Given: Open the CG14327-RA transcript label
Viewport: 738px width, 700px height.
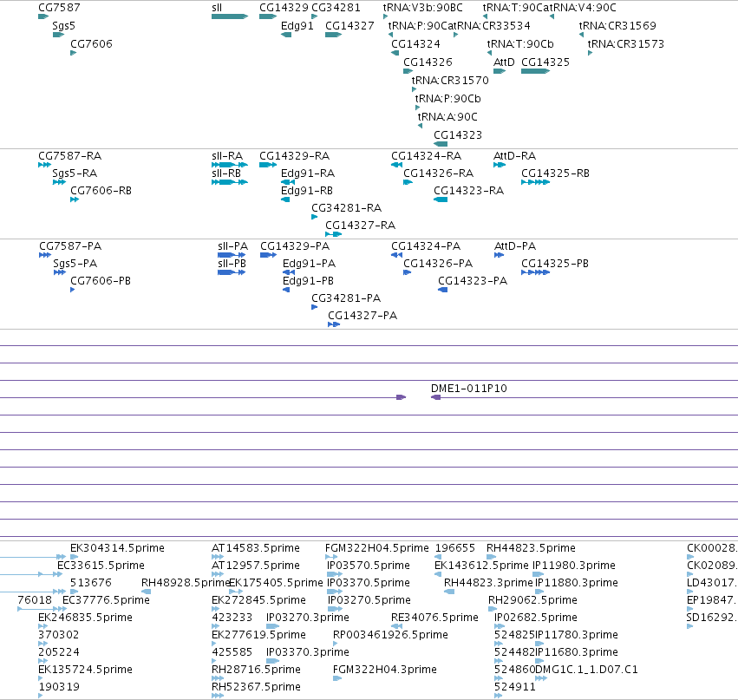Looking at the screenshot, I should 361,226.
